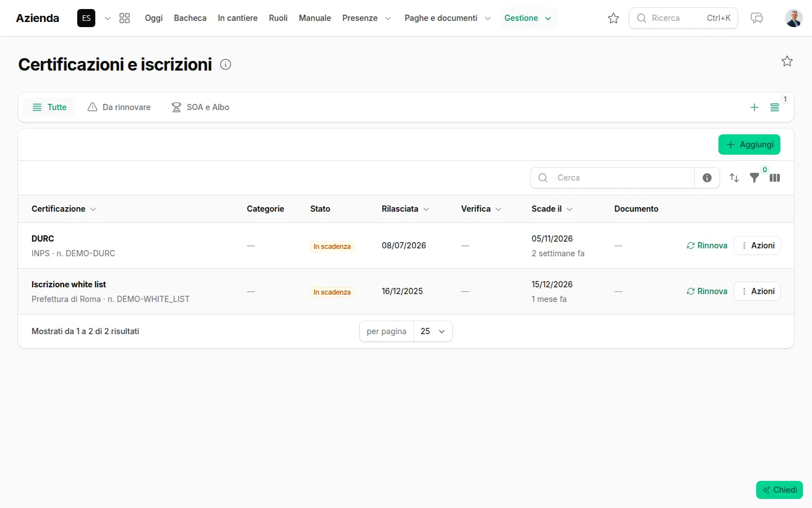
Task: Focus the Cerca table search field
Action: [x=612, y=178]
